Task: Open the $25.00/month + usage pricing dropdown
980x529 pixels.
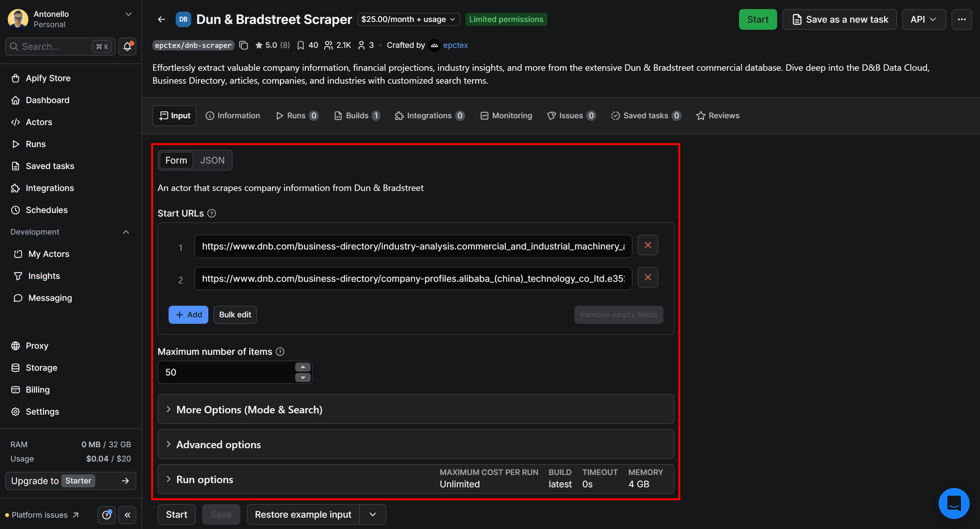Action: [409, 19]
